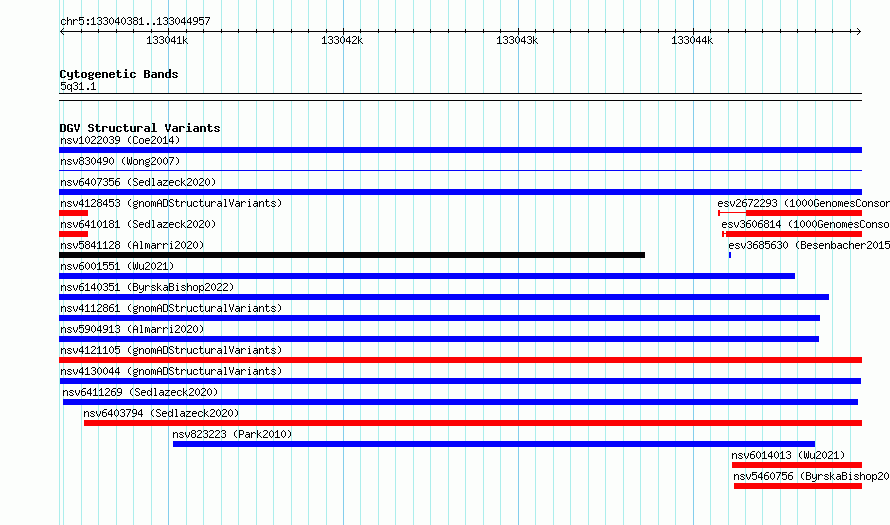The image size is (890, 525).
Task: Click the Cytogenetic Bands track title
Action: coord(119,74)
